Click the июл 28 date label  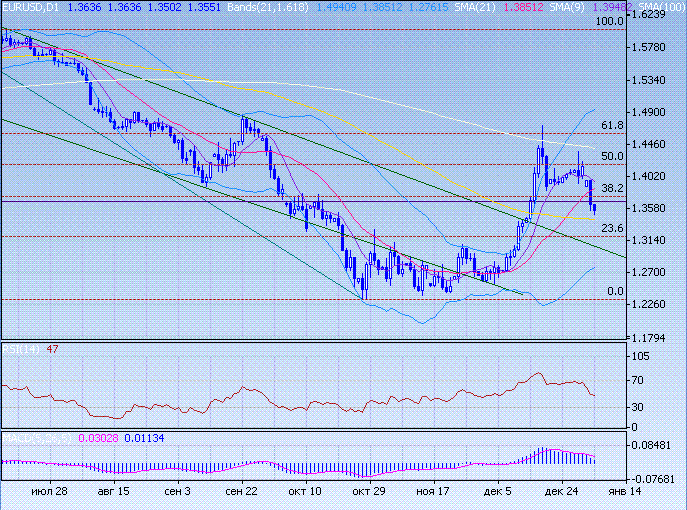[48, 492]
